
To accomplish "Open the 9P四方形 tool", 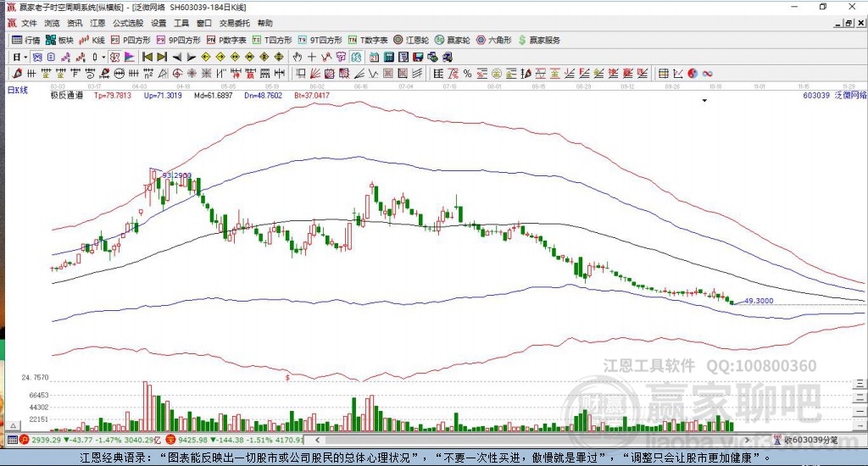I will 178,40.
